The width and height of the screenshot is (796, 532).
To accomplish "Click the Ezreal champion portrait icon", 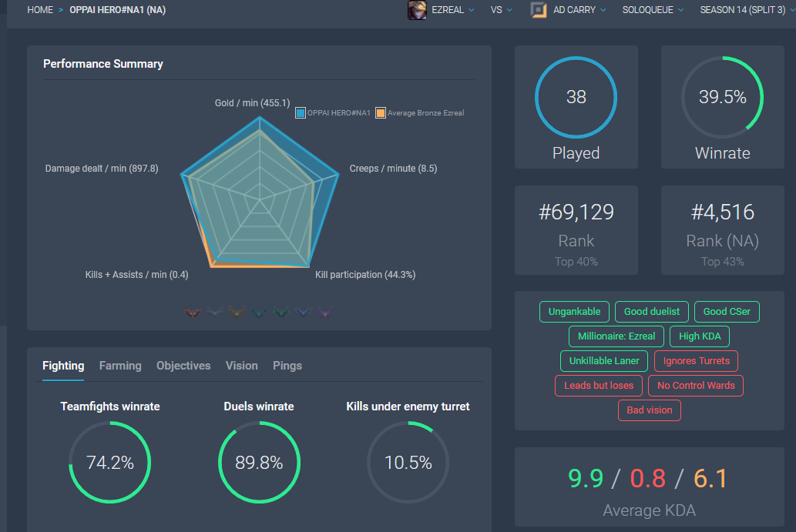I will [x=417, y=10].
